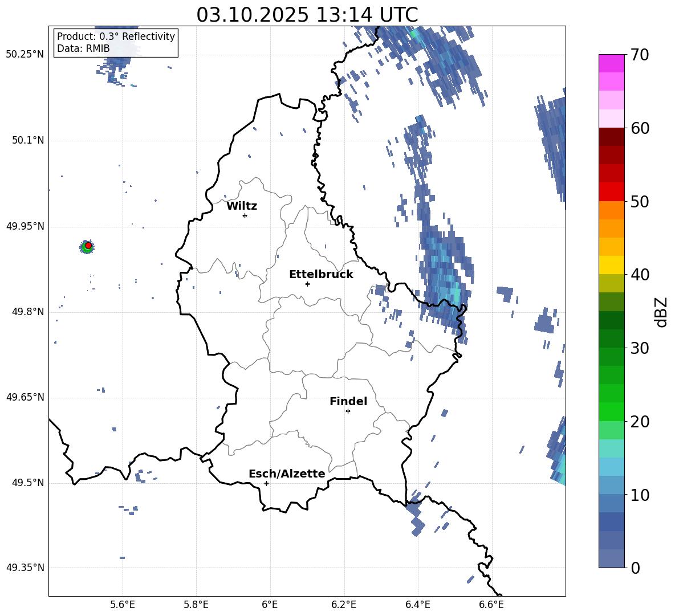Click the 49.65°N latitude label
The height and width of the screenshot is (616, 675).
pos(25,397)
